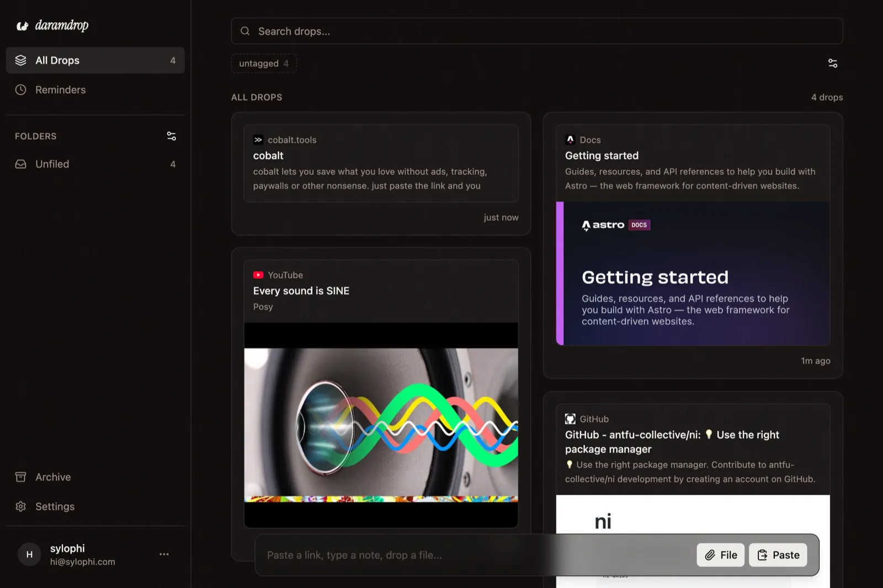Open 'Every sound is SINE' title
Screen dimensions: 883x588
point(301,291)
